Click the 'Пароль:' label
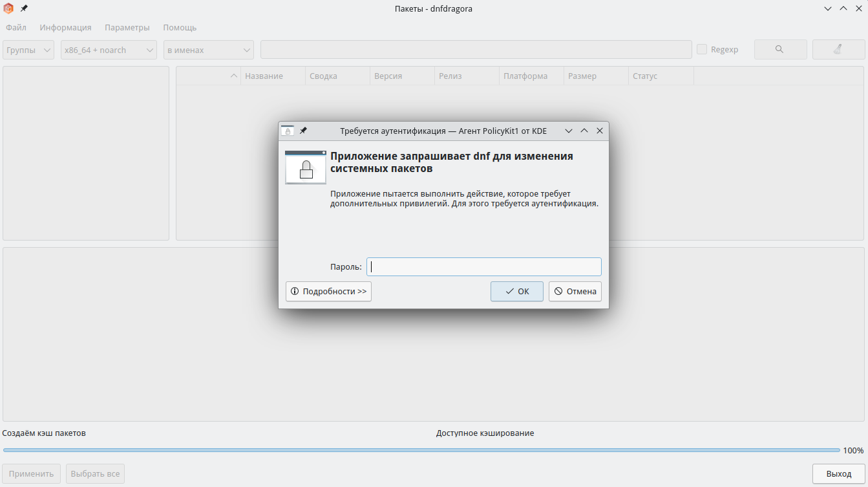The height and width of the screenshot is (487, 868). 346,266
